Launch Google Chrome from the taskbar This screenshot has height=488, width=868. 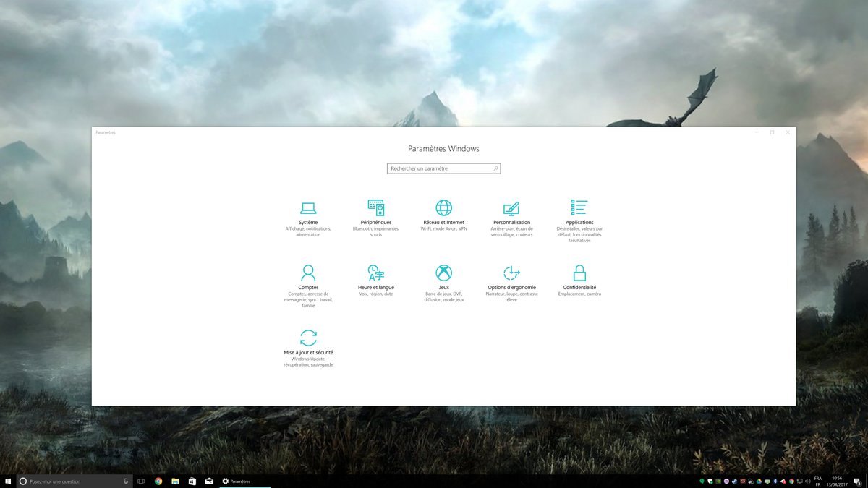point(158,480)
